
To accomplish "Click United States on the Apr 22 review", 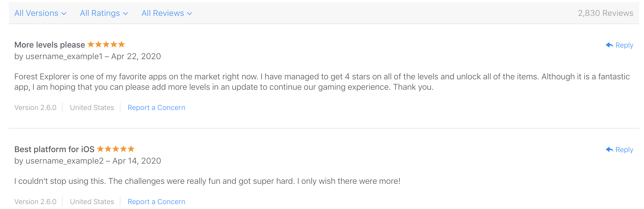I will pyautogui.click(x=92, y=108).
